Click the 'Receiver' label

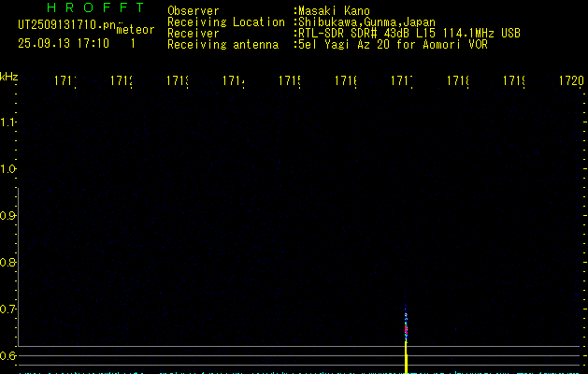point(194,34)
